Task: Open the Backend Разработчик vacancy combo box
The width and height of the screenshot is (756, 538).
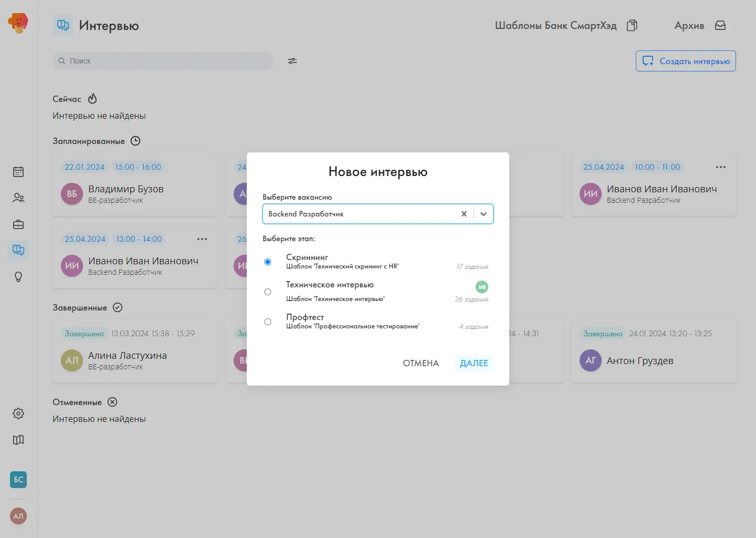Action: point(378,214)
